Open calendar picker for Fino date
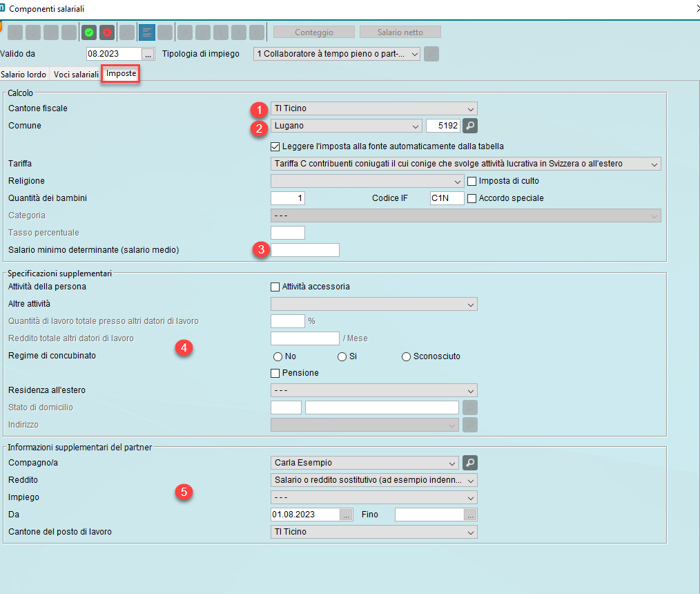This screenshot has height=594, width=700. pyautogui.click(x=470, y=515)
